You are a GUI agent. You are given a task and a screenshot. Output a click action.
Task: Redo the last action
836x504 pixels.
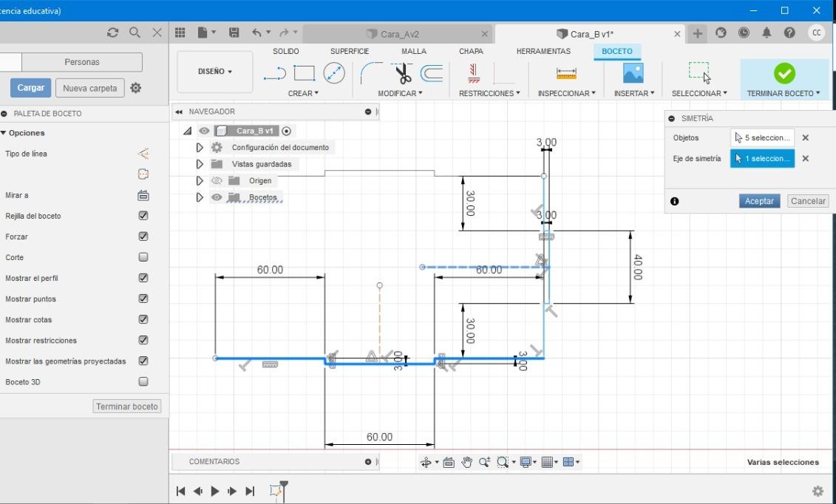pos(284,33)
